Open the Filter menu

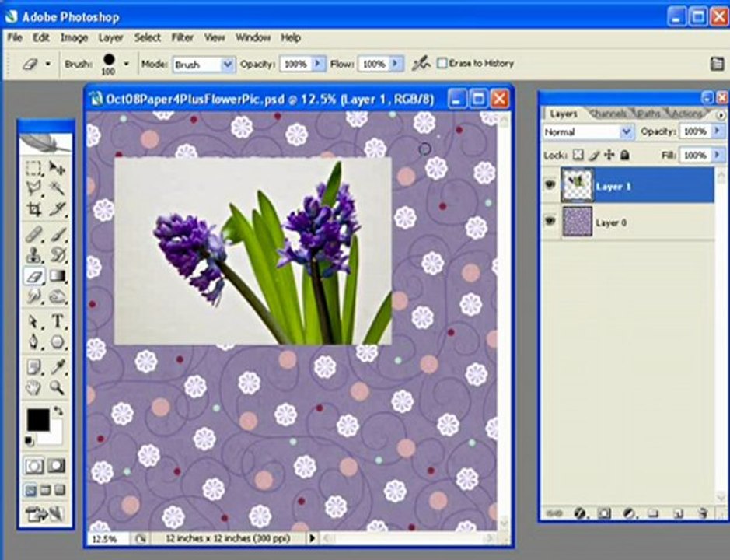click(x=183, y=38)
